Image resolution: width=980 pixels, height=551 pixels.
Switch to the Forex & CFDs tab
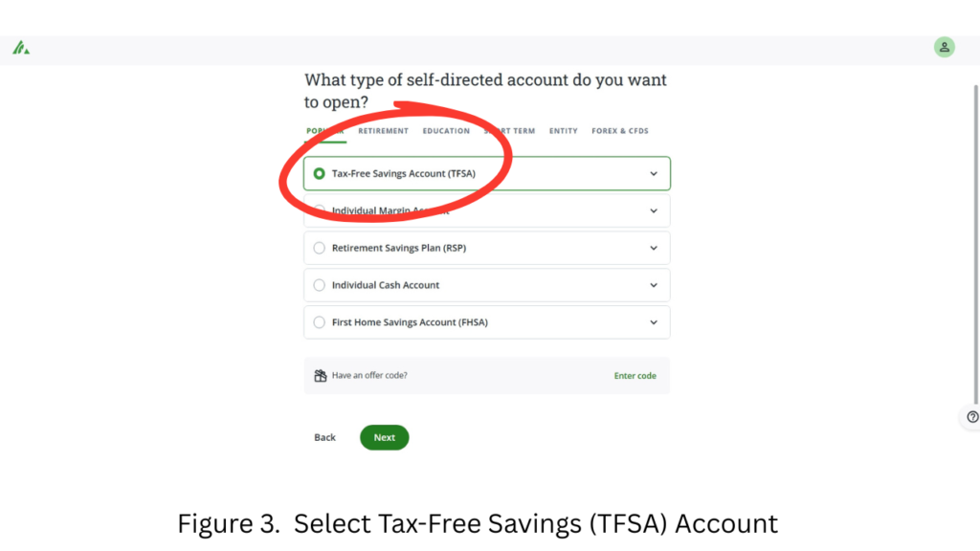click(619, 130)
